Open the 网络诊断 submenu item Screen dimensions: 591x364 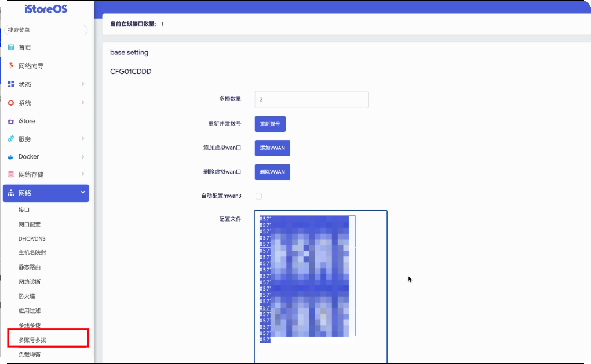(x=30, y=282)
